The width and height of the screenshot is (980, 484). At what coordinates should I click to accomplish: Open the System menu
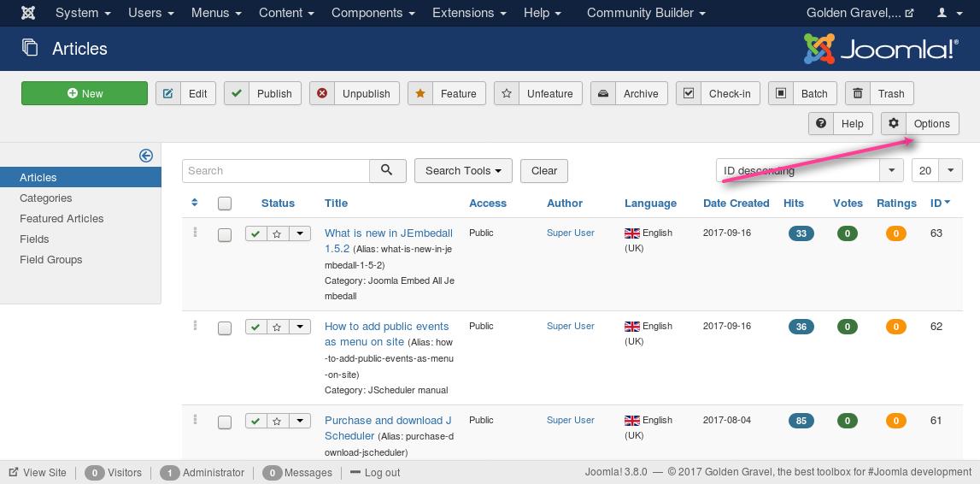pyautogui.click(x=83, y=13)
